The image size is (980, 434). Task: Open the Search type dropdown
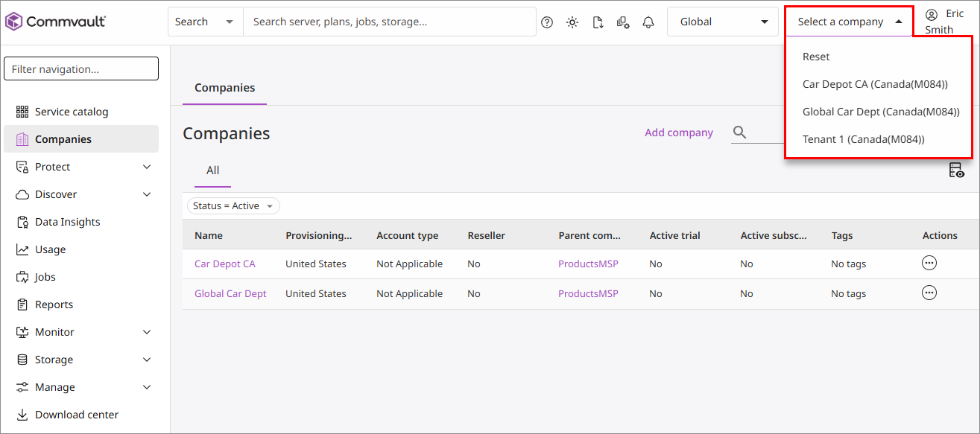coord(205,22)
